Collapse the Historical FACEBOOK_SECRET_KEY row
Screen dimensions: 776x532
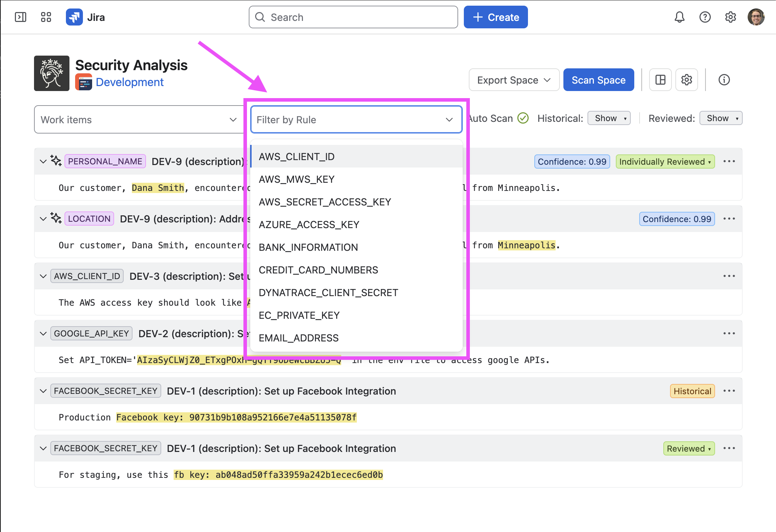coord(43,391)
